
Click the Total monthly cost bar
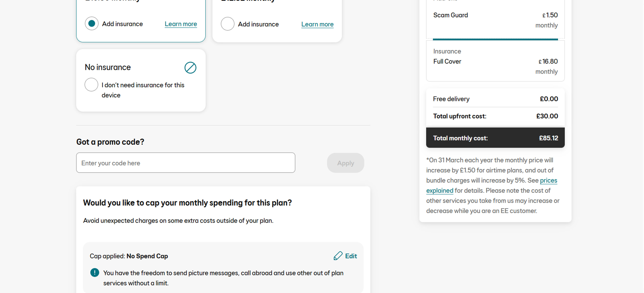tap(495, 138)
